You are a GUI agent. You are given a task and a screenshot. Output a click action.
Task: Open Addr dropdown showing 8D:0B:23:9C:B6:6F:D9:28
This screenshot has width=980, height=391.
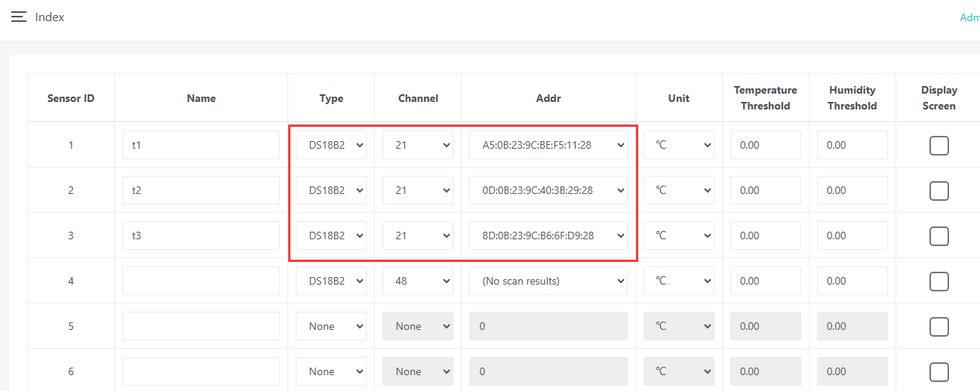(x=548, y=236)
